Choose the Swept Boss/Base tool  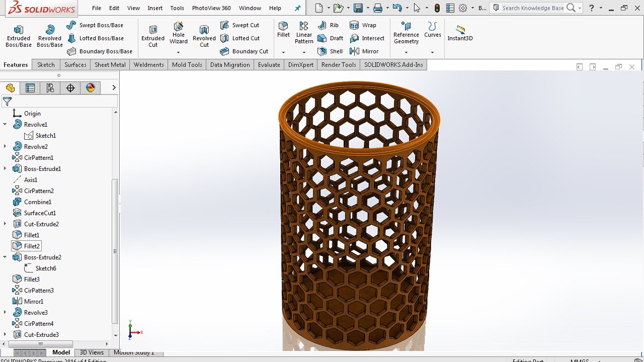(95, 25)
